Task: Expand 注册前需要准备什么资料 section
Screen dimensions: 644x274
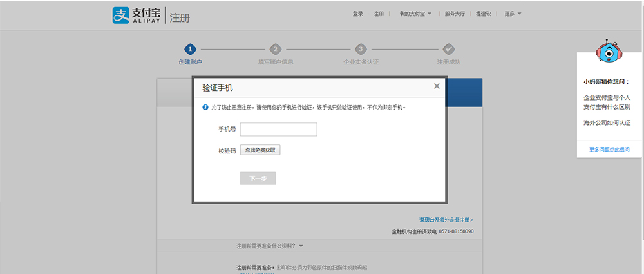Action: click(269, 246)
